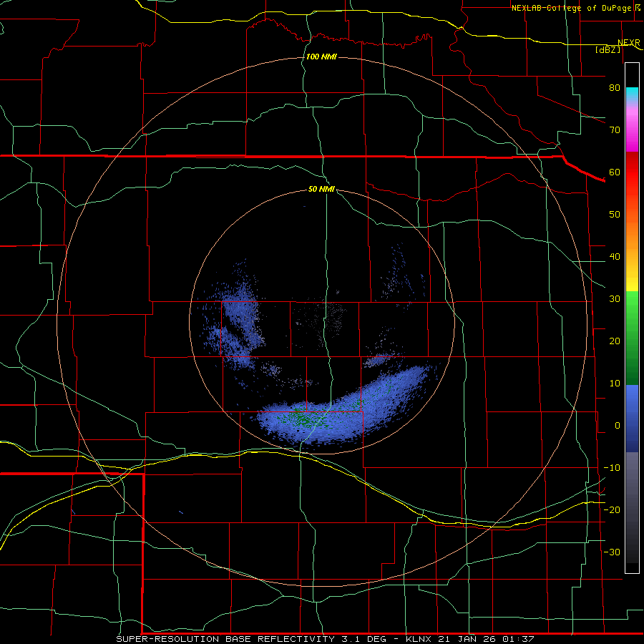Click the 10 value on the dBZ scale
This screenshot has width=644, height=644.
tap(615, 384)
